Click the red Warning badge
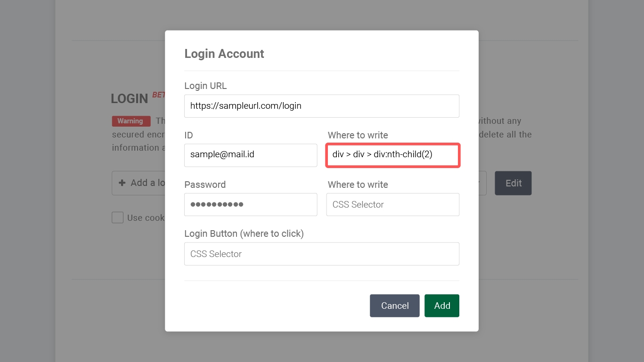644x362 pixels. [130, 121]
